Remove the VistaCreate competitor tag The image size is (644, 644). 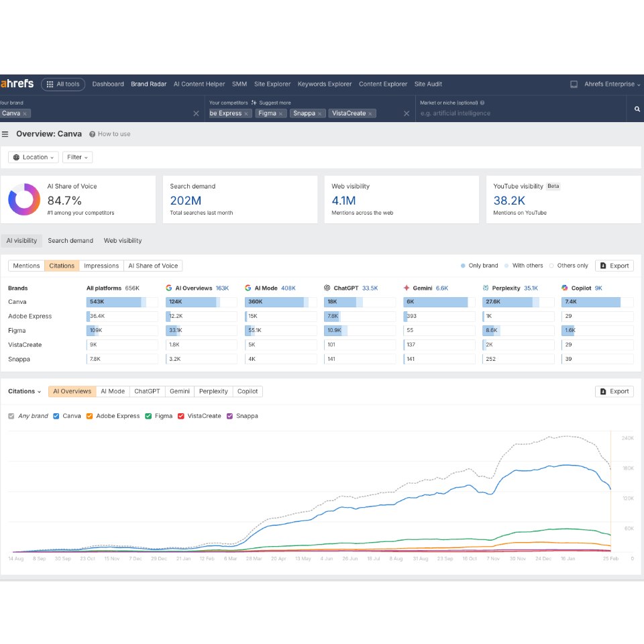point(370,114)
